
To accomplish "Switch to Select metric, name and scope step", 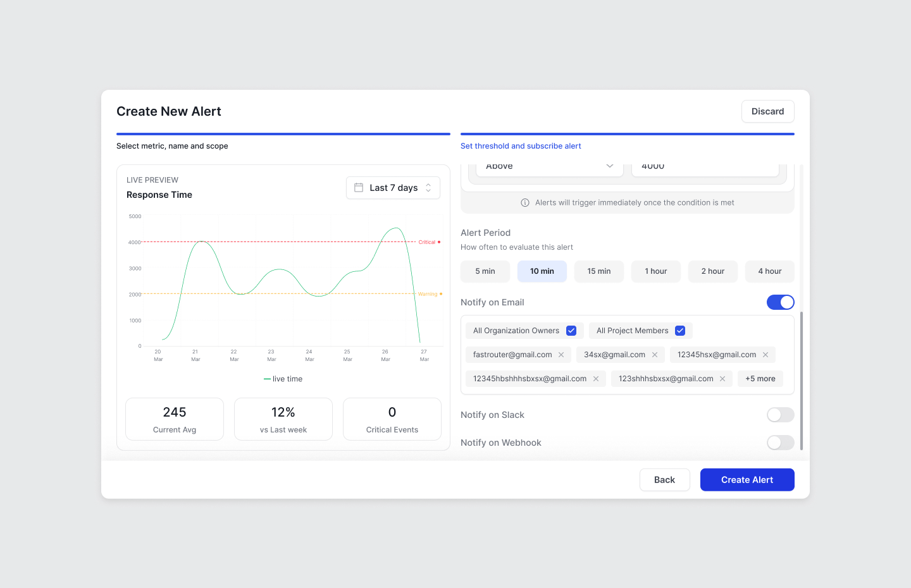I will (x=172, y=146).
